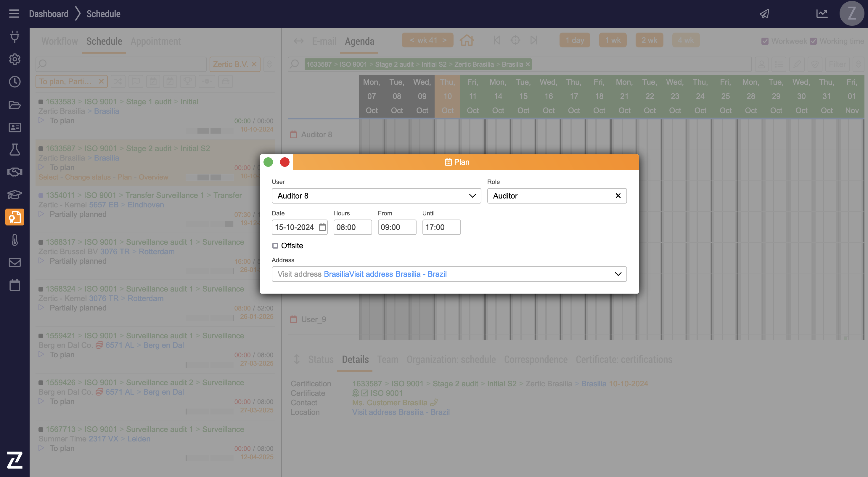Click the graduation cap sidebar icon

15,195
